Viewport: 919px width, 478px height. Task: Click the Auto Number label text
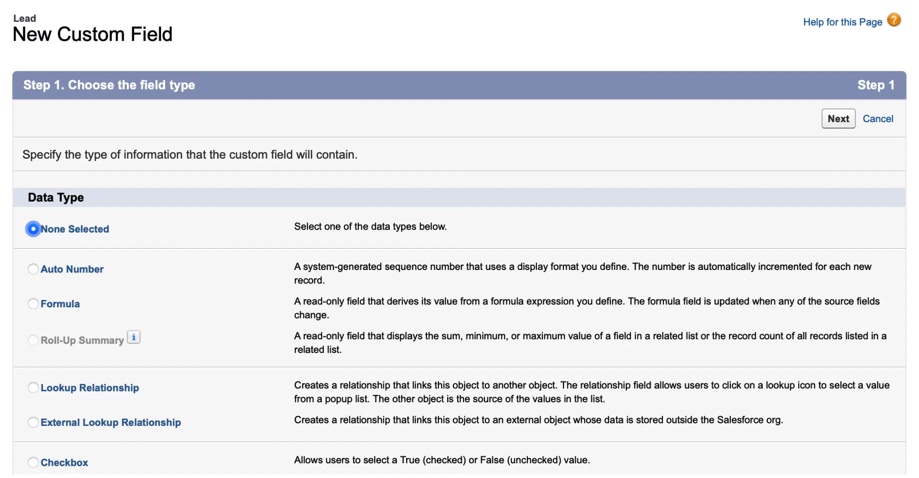(x=72, y=269)
